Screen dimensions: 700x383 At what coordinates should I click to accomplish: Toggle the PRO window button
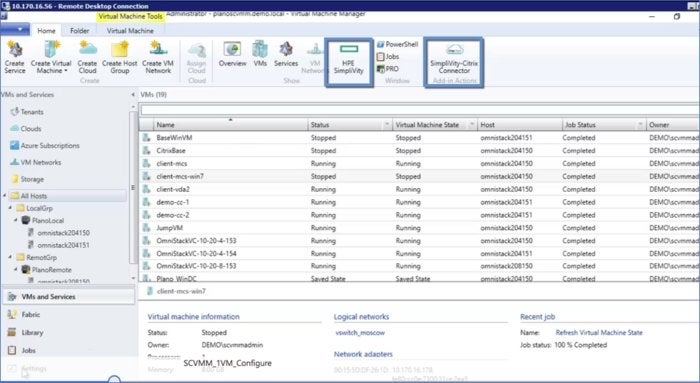[x=388, y=69]
